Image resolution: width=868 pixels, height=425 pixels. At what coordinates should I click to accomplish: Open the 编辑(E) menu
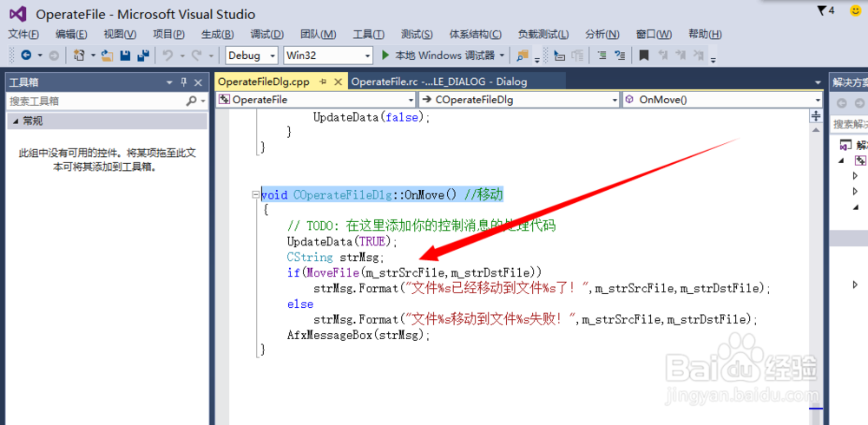pyautogui.click(x=71, y=35)
